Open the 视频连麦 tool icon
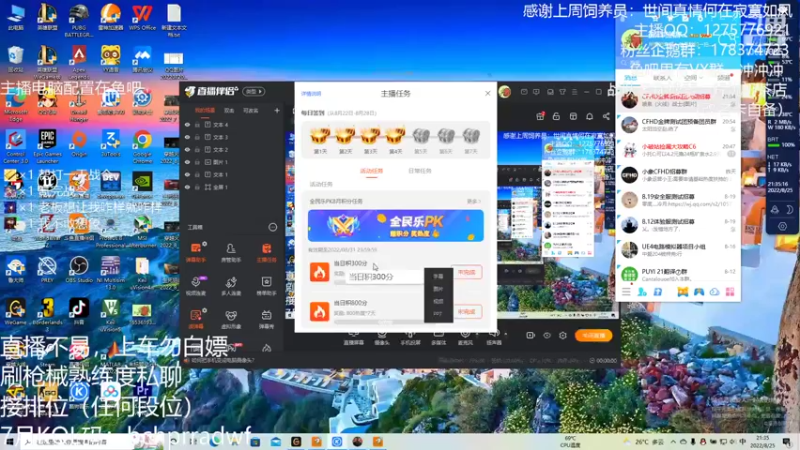 (196, 286)
